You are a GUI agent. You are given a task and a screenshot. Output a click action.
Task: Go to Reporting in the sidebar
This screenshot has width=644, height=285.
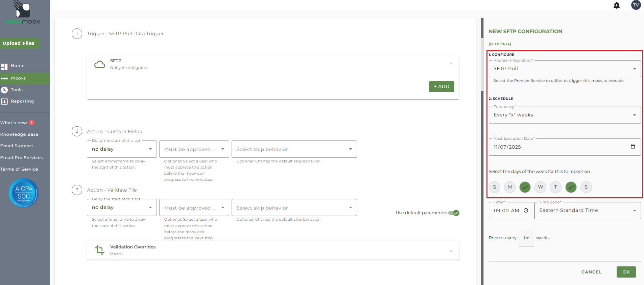pos(22,101)
